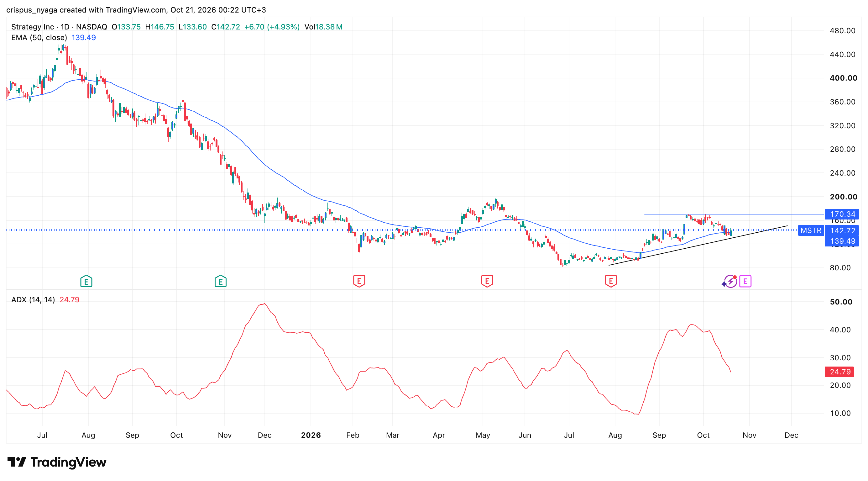Click the 142.72 current price label
The height and width of the screenshot is (481, 868).
click(x=842, y=230)
